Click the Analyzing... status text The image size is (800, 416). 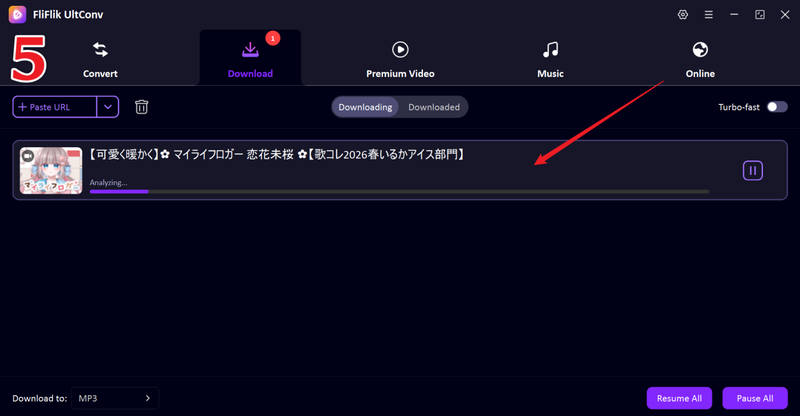(x=108, y=182)
